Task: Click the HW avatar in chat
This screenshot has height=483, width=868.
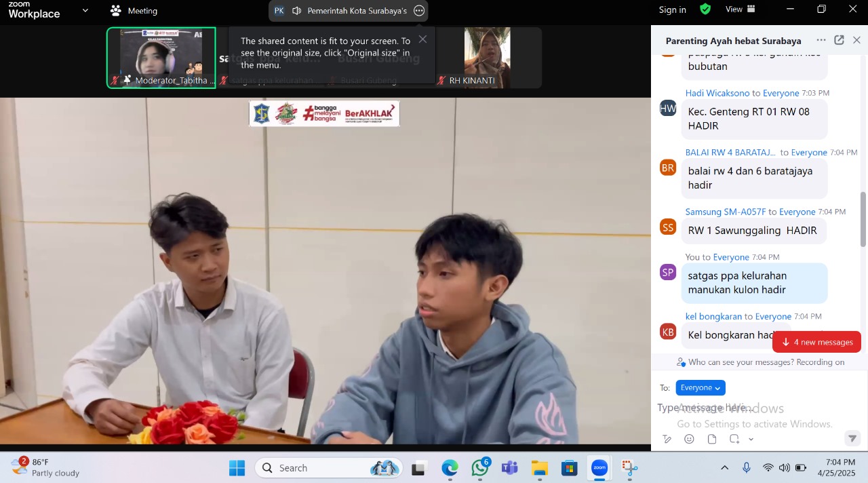Action: (x=668, y=108)
